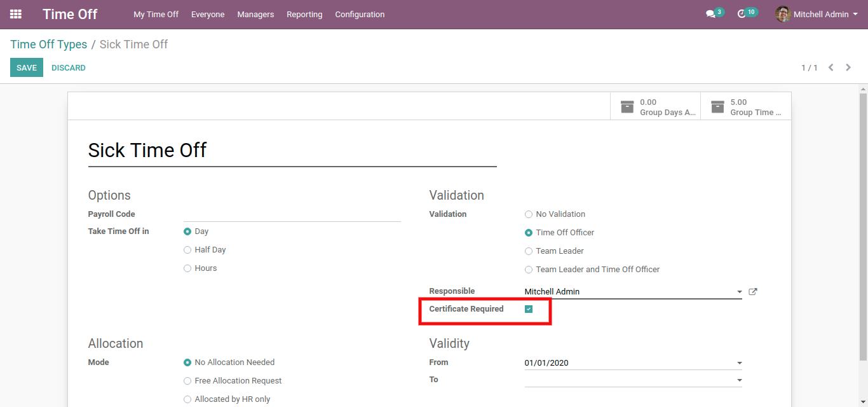Open the apps grid menu icon
The height and width of the screenshot is (407, 868).
click(x=16, y=14)
